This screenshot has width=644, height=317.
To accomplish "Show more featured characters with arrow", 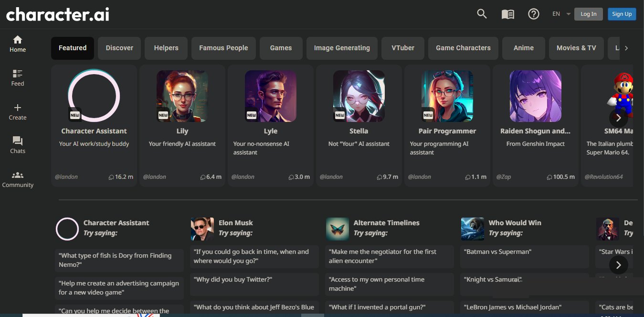I will pyautogui.click(x=618, y=118).
